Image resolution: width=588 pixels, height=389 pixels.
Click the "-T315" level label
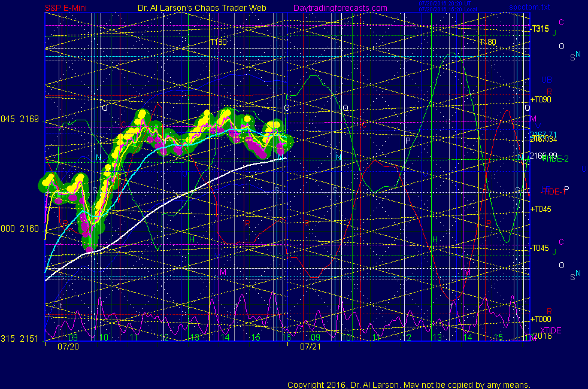click(x=539, y=29)
